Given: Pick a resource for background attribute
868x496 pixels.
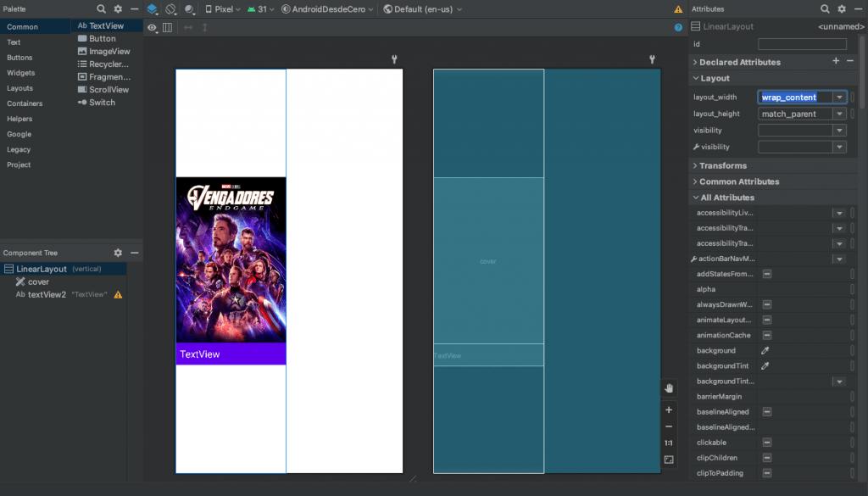Looking at the screenshot, I should coord(765,350).
